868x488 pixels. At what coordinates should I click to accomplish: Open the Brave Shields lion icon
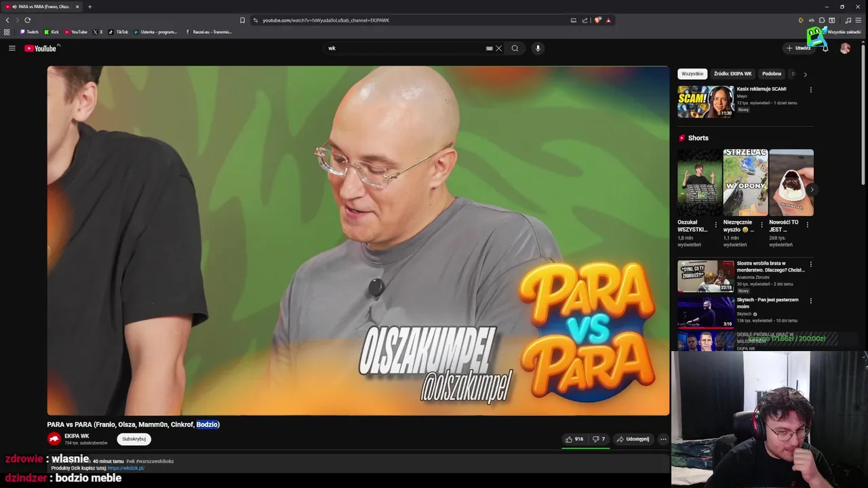(597, 20)
